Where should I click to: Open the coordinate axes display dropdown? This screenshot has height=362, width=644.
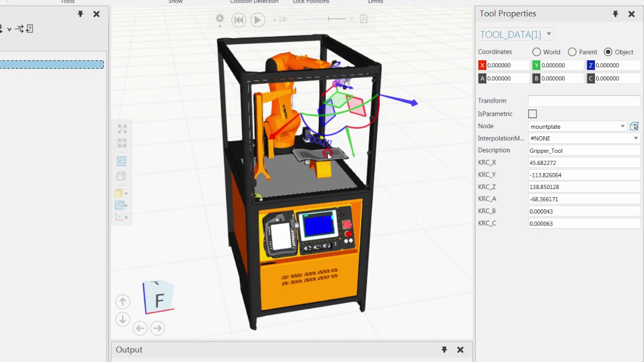(x=121, y=217)
